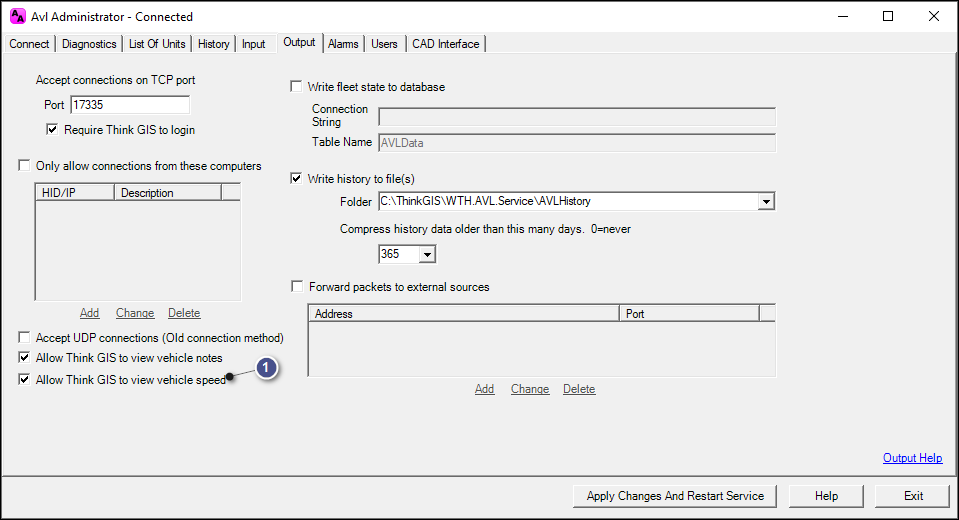Click Delete under the computers list
The image size is (959, 520).
point(184,313)
